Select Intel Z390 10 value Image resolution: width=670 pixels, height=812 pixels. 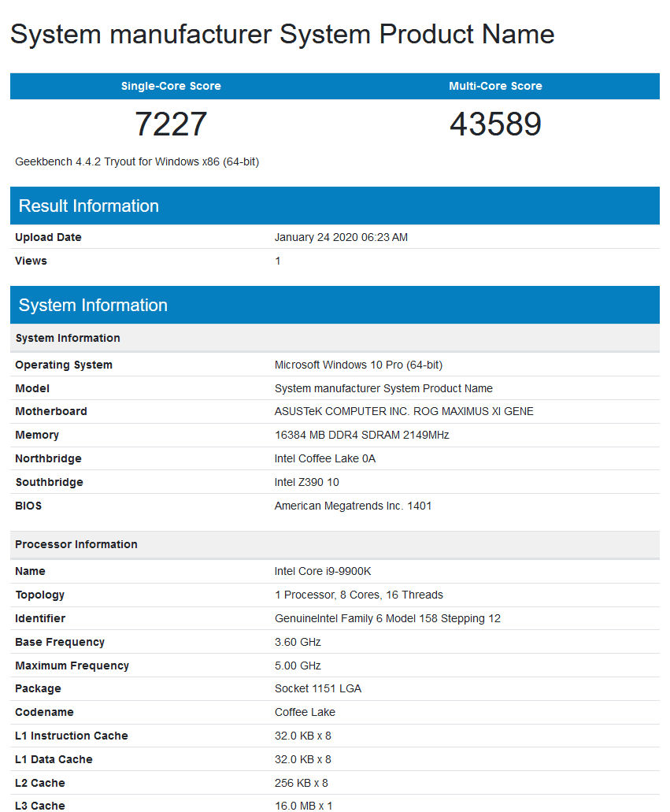point(306,482)
